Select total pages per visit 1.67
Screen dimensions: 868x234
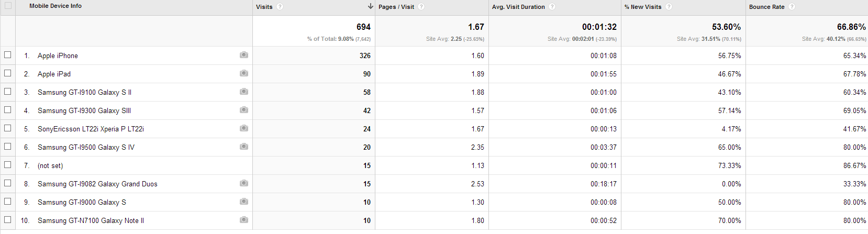tap(476, 27)
